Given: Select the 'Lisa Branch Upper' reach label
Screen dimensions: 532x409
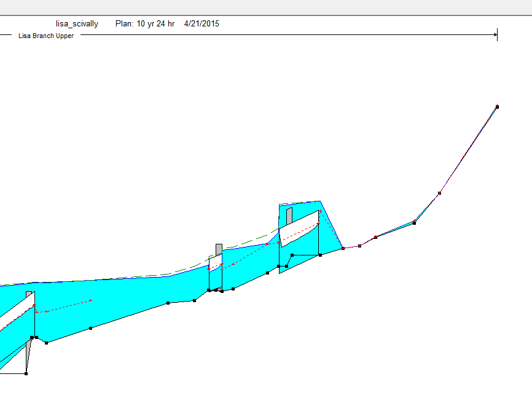Looking at the screenshot, I should (46, 36).
